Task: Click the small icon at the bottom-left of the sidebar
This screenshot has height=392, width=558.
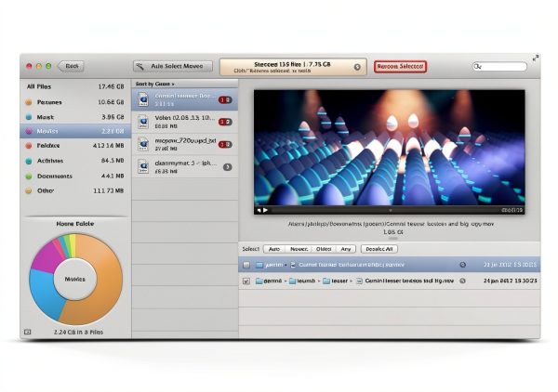Action: pyautogui.click(x=28, y=332)
